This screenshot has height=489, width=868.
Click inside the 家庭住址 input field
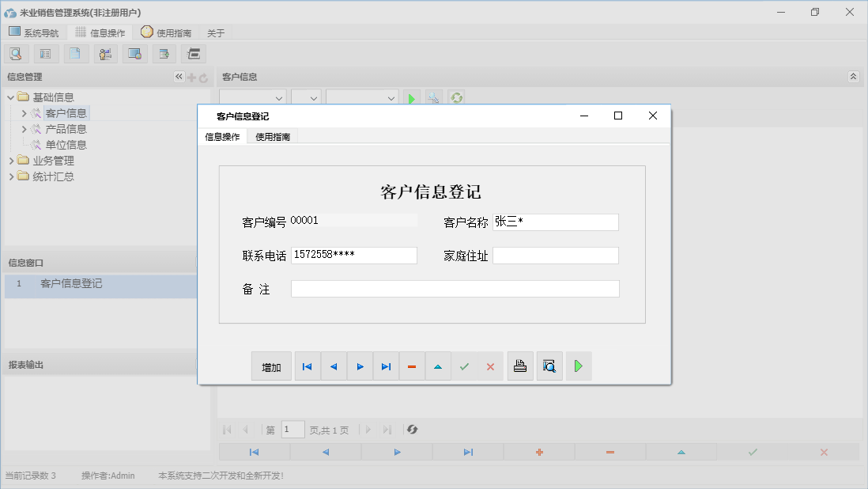[555, 255]
